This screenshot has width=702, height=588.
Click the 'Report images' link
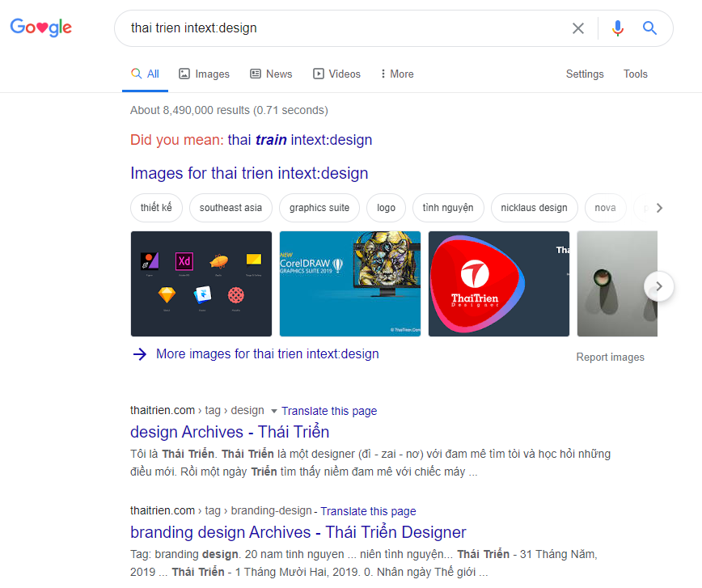point(611,357)
